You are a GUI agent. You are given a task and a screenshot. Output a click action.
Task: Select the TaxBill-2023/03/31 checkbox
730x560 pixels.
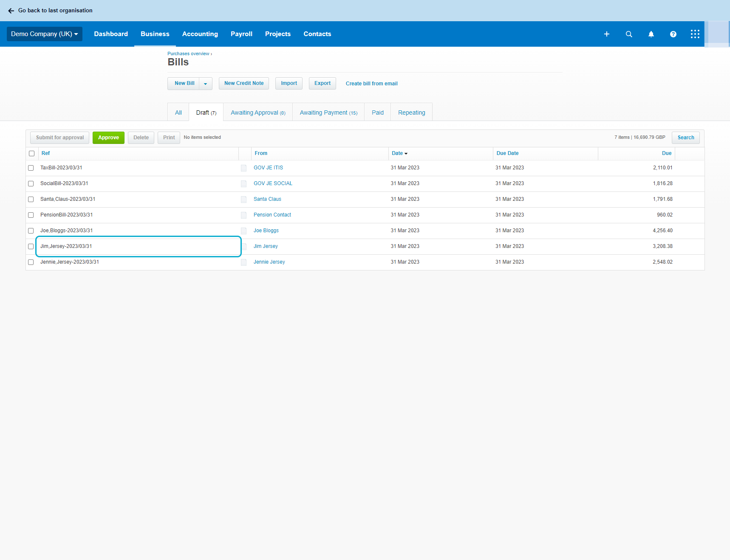click(x=31, y=168)
